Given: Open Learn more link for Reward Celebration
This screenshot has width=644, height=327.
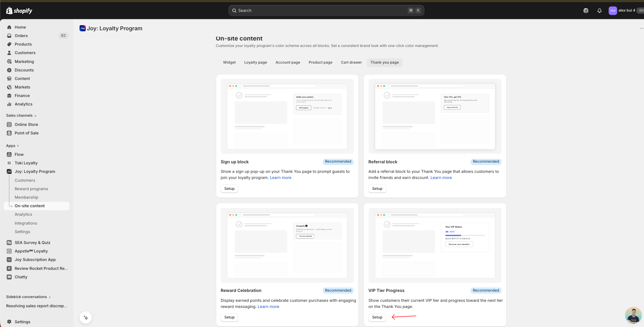Looking at the screenshot, I should pos(268,307).
